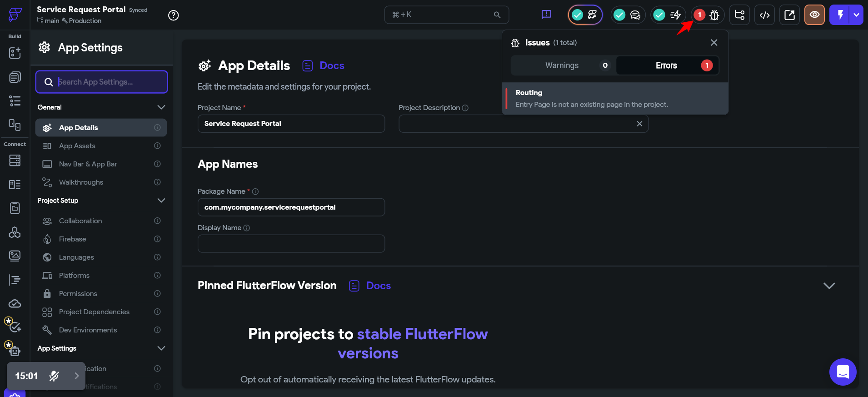Screen dimensions: 868x397
Task: Click the info icon beside Display Name
Action: [x=247, y=228]
